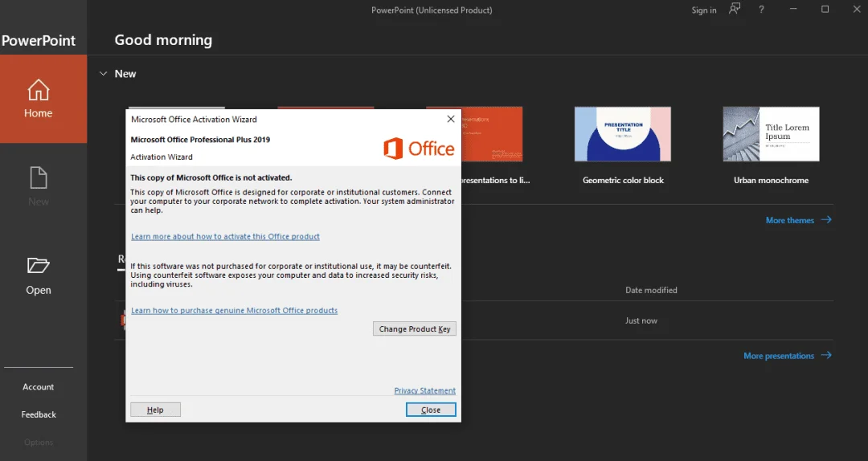
Task: Collapse the New section chevron
Action: [x=103, y=74]
